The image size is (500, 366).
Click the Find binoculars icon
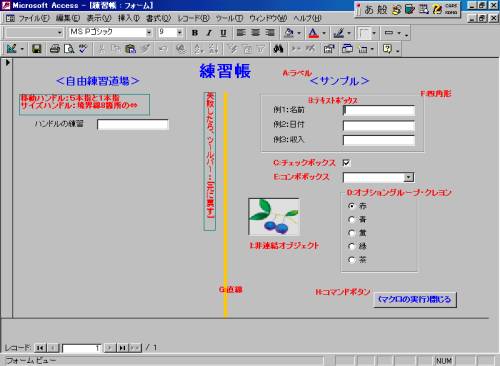pos(278,49)
